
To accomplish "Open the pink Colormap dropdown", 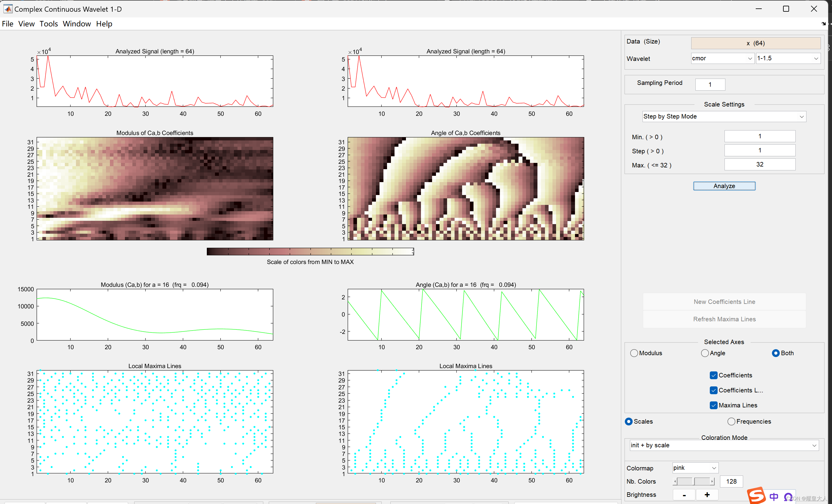I will (x=695, y=468).
